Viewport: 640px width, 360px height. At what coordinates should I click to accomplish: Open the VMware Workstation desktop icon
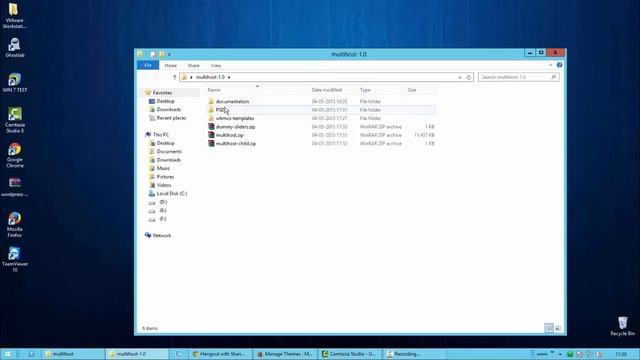coord(14,16)
